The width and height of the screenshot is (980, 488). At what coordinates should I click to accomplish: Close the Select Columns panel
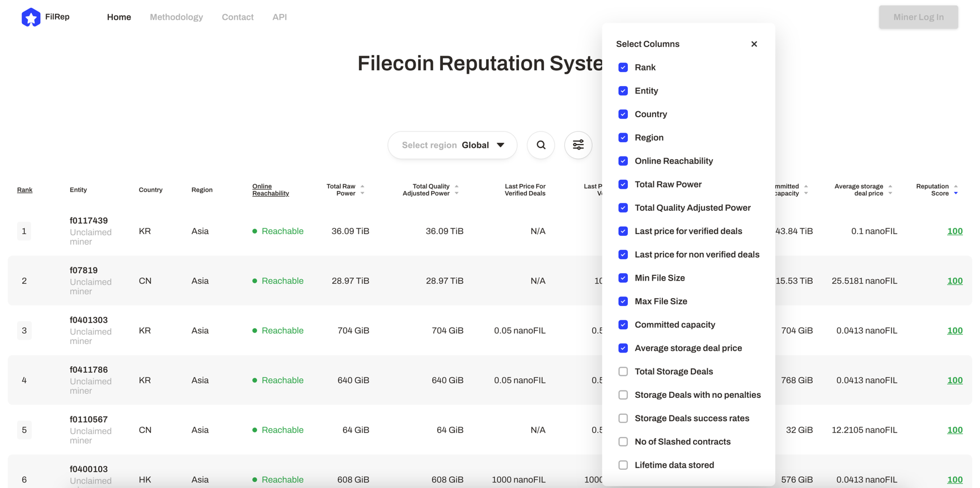(754, 44)
